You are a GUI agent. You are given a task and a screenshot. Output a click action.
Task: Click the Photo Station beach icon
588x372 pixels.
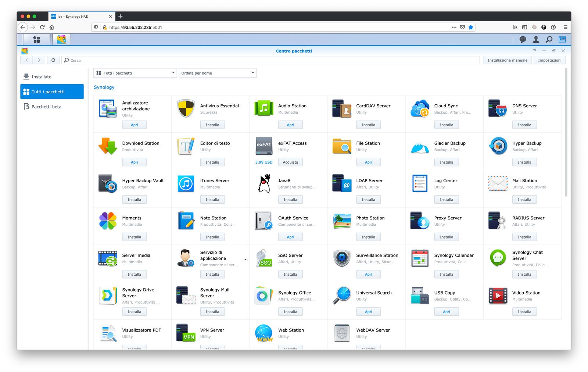tap(342, 221)
